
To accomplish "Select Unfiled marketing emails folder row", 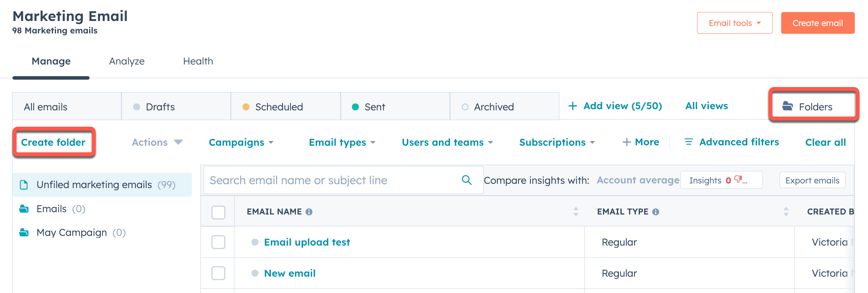I will (x=102, y=185).
